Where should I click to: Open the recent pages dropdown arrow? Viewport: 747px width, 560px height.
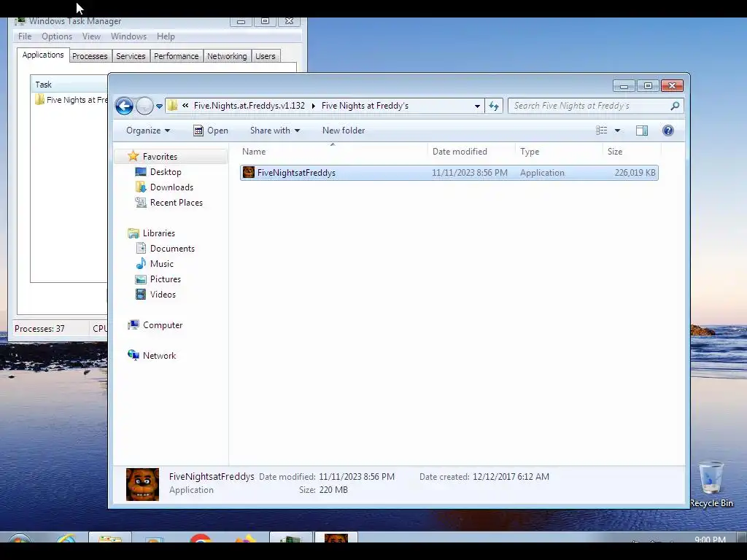pos(159,106)
